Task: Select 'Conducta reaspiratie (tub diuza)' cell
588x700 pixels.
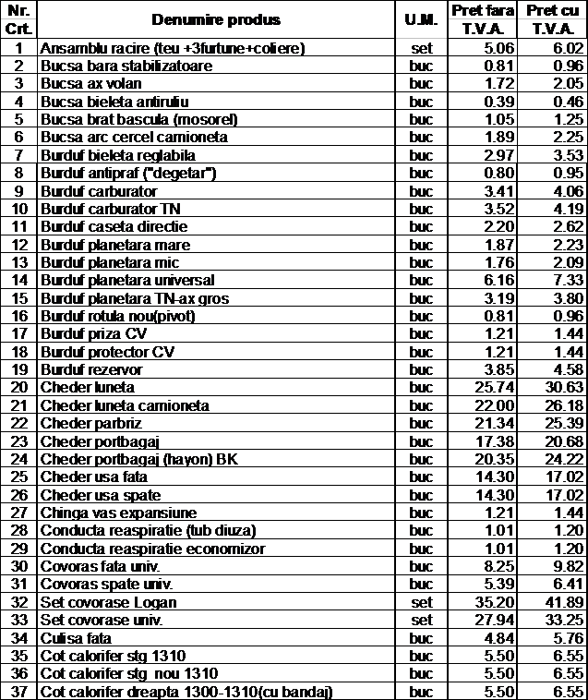Action: [x=216, y=530]
